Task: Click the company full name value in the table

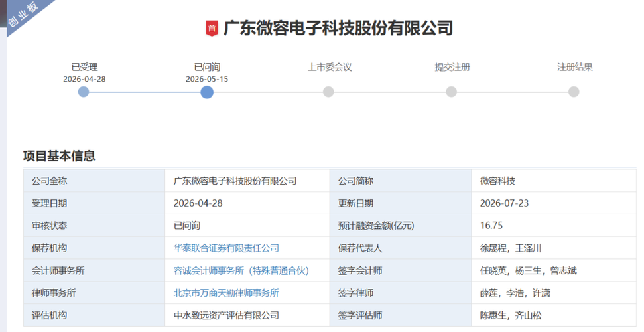Action: coord(235,181)
